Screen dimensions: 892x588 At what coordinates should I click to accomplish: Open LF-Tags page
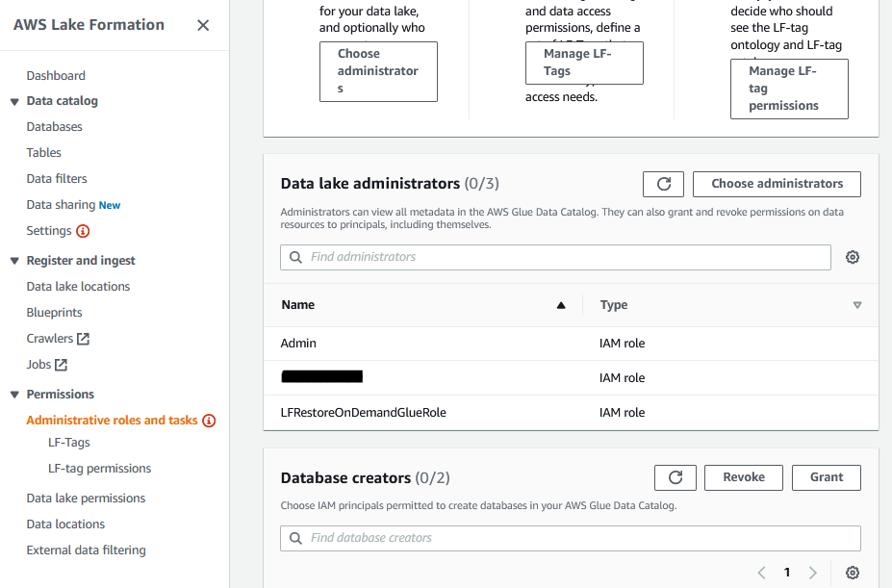69,443
